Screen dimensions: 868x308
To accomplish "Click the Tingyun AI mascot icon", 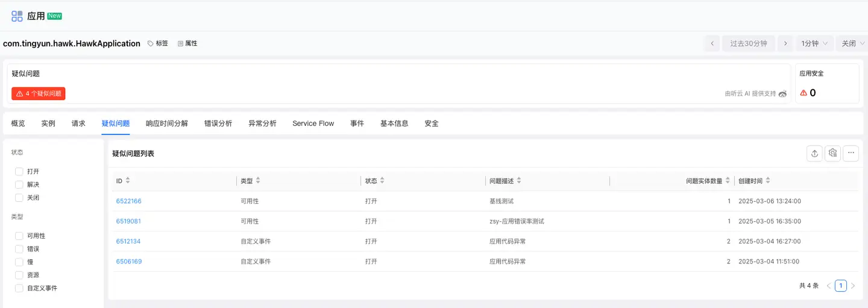I will click(x=782, y=94).
